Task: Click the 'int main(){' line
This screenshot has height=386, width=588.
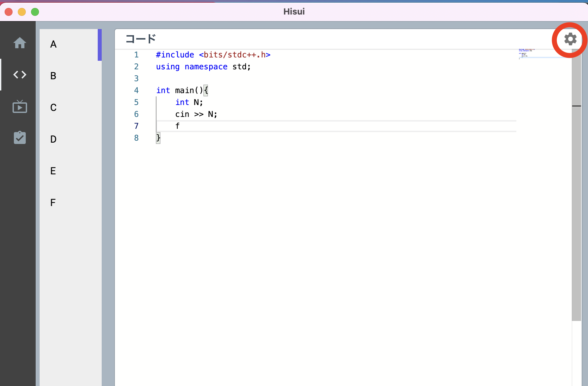Action: (x=182, y=90)
